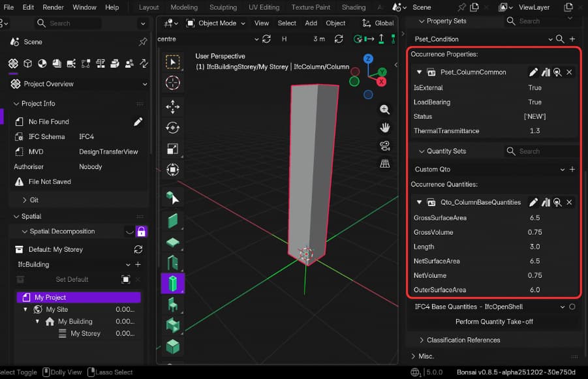Screen dimensions: 588x379
Task: Activate the 3D Cursor tool
Action: (173, 83)
